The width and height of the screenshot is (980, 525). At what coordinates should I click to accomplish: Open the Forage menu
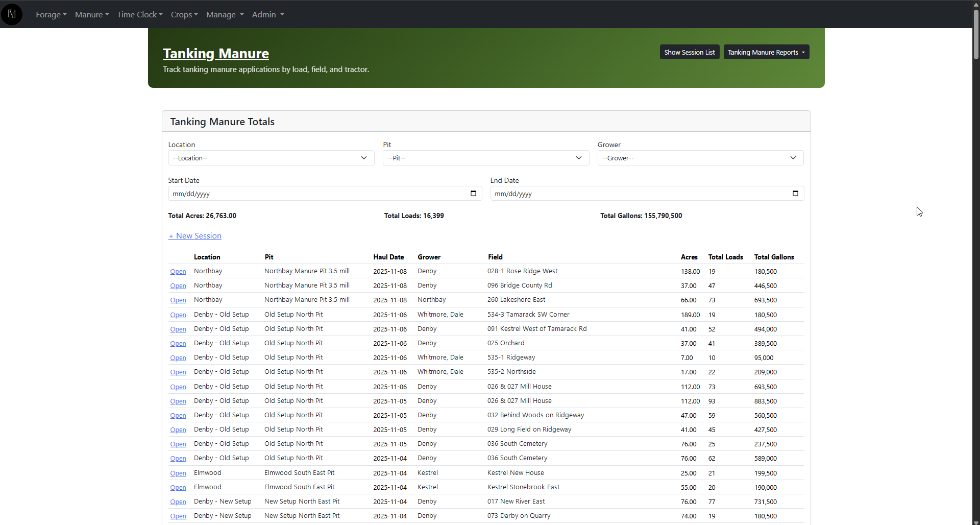(x=51, y=14)
